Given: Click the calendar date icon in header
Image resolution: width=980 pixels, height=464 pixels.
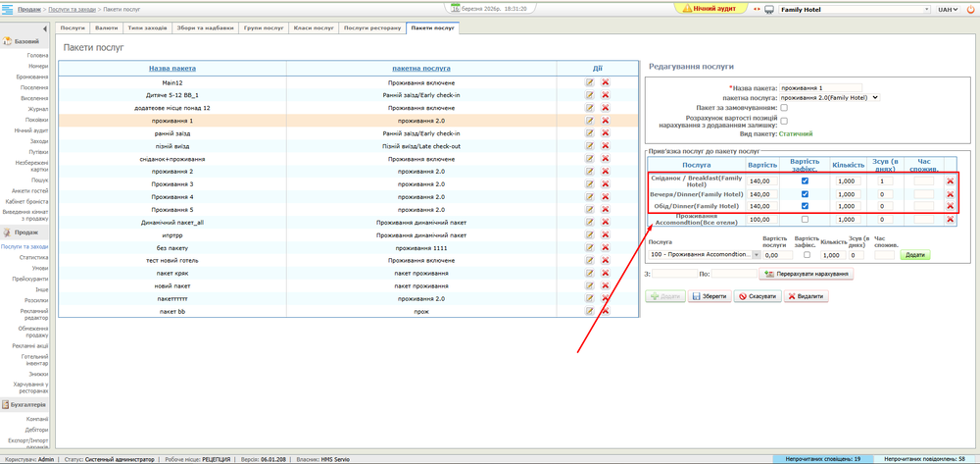Looking at the screenshot, I should [455, 9].
